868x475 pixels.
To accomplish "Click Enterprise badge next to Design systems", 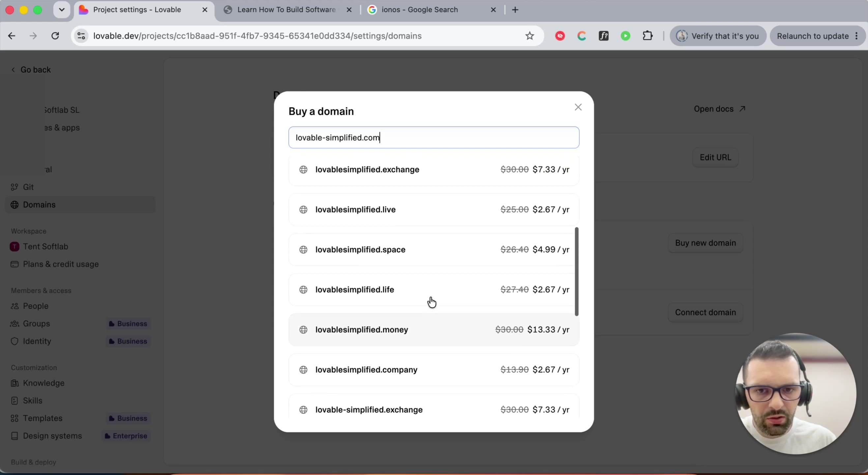I will (126, 436).
